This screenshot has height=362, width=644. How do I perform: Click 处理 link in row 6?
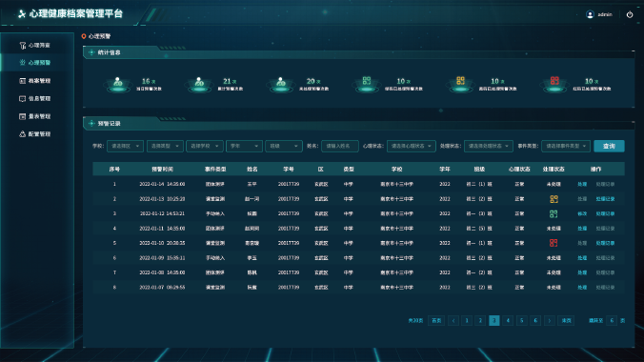(582, 258)
